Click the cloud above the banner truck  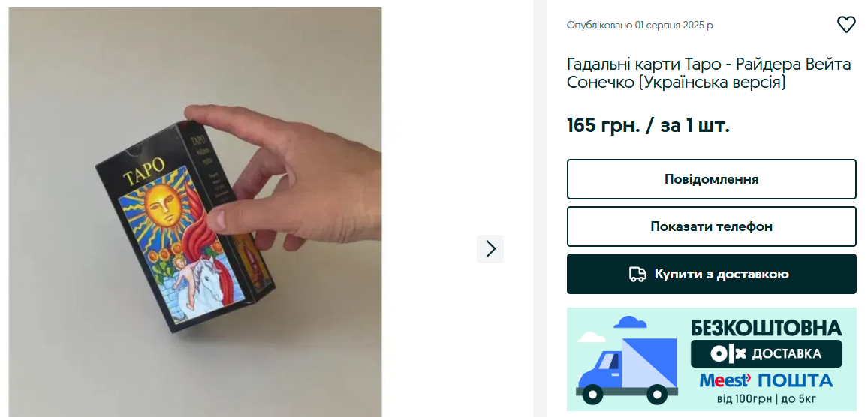(629, 322)
